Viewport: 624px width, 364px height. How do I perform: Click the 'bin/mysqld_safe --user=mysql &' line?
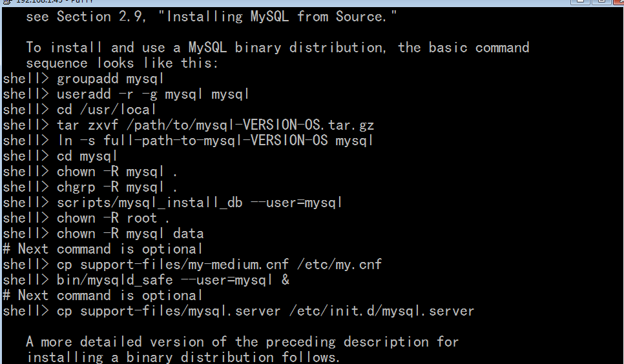pos(146,281)
